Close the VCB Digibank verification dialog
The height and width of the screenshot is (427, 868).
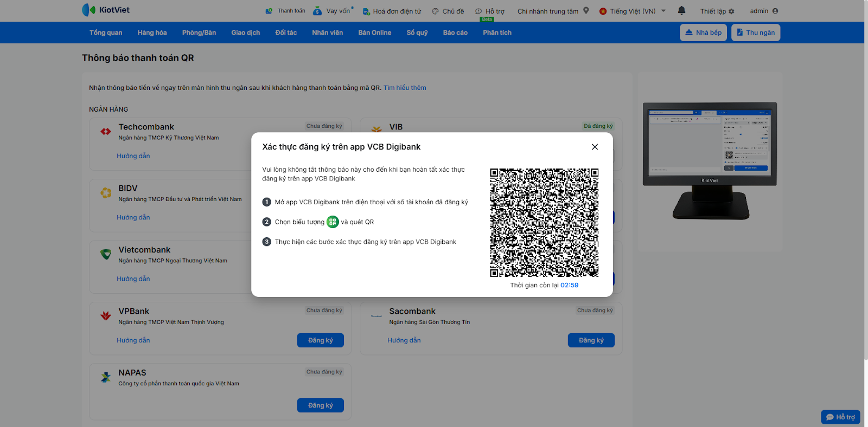click(595, 147)
